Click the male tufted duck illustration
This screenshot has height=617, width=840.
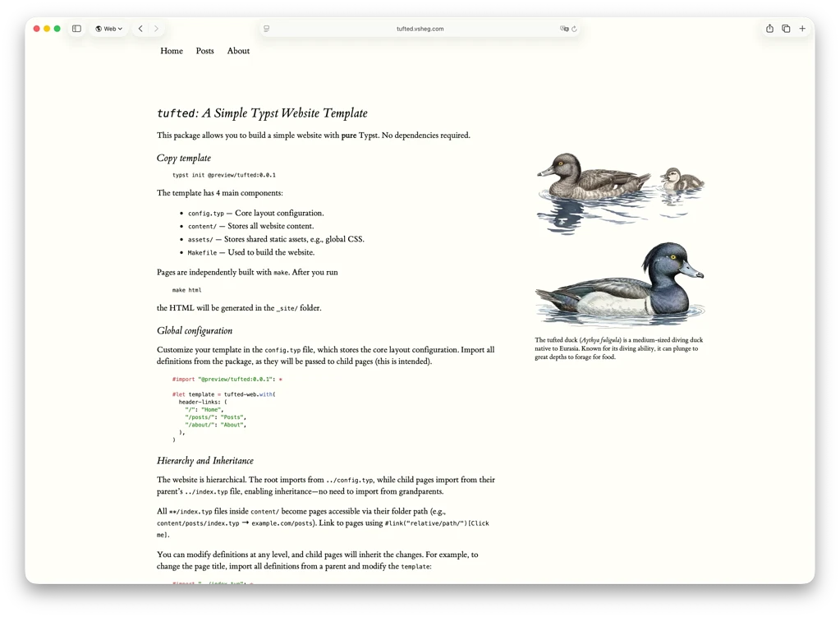[621, 284]
